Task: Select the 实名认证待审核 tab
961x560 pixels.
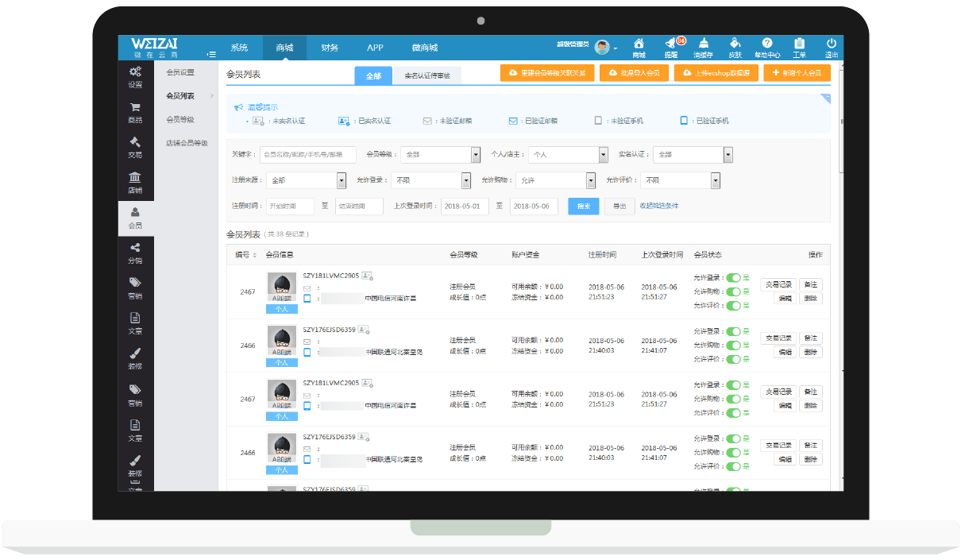Action: (427, 75)
